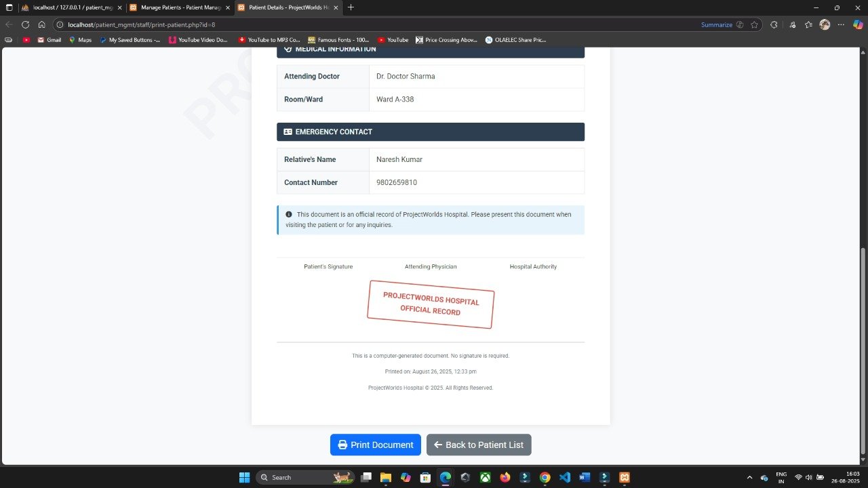Open the Windows Start menu
Image resolution: width=868 pixels, height=488 pixels.
(x=244, y=477)
